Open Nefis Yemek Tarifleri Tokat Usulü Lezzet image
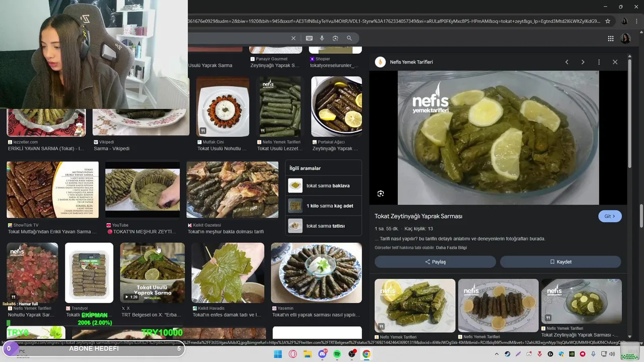Viewport: 644px width, 362px height. click(x=280, y=107)
